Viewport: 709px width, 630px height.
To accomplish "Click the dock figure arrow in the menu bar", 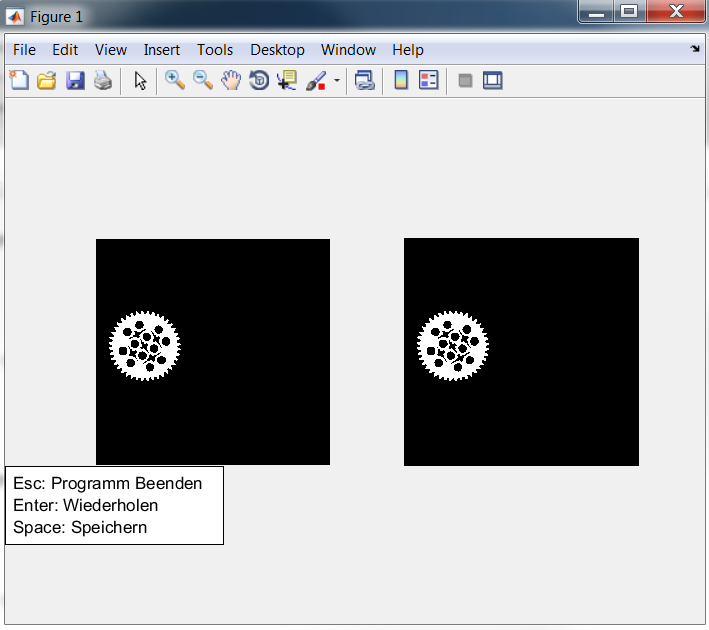I will coord(695,48).
